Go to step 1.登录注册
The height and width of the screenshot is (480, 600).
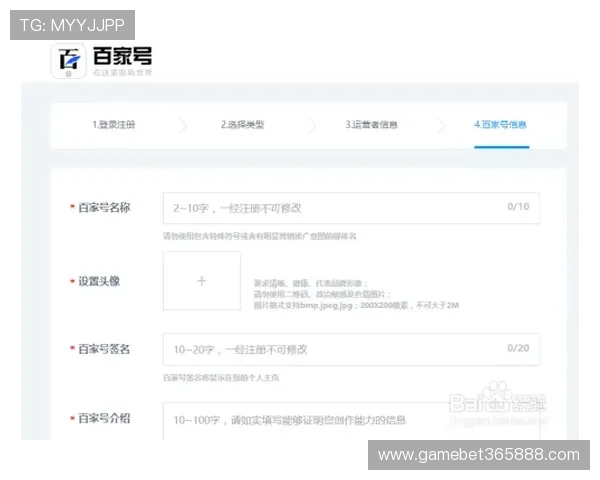[114, 125]
